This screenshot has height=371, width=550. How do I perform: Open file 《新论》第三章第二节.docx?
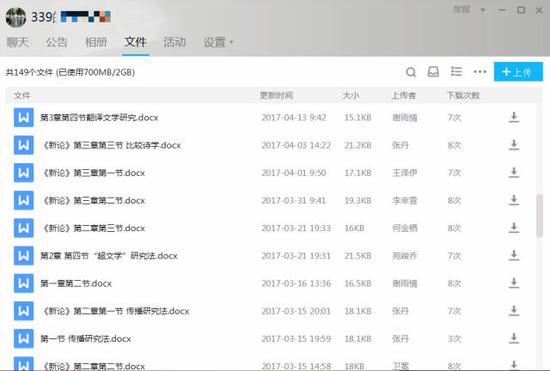[93, 201]
